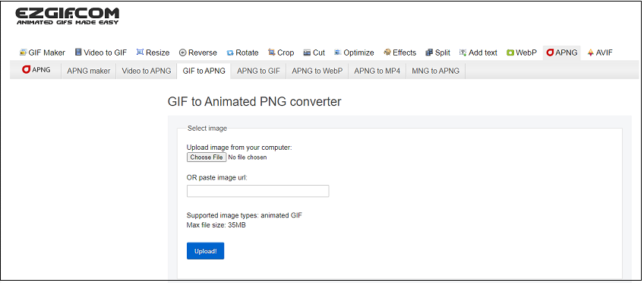Switch to the MNG to APNG tab
Image resolution: width=644 pixels, height=283 pixels.
pyautogui.click(x=435, y=71)
